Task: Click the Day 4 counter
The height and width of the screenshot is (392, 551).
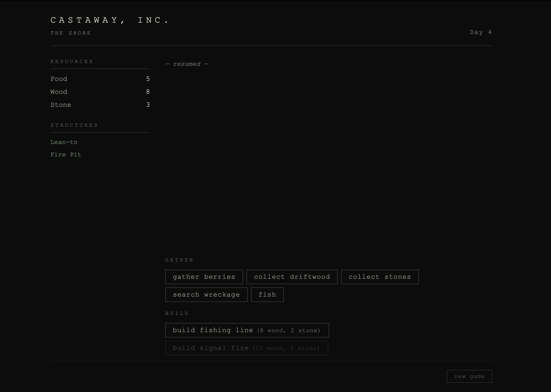Action: point(480,32)
